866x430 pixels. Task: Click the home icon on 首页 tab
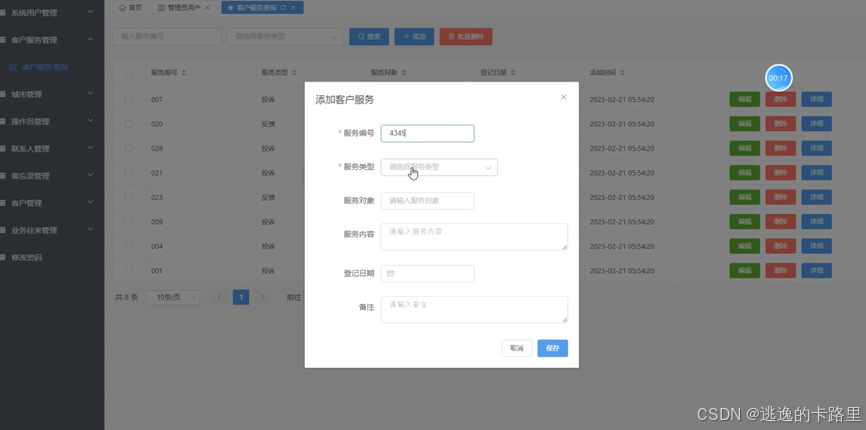122,8
